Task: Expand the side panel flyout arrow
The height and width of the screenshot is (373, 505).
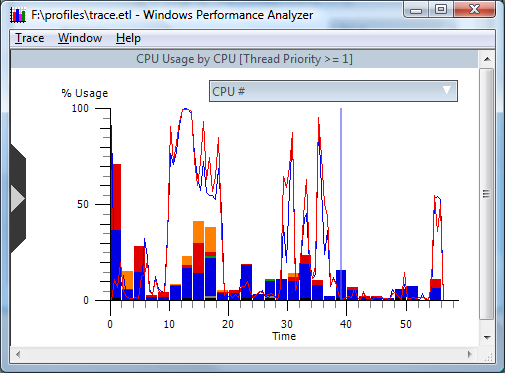Action: [x=18, y=199]
